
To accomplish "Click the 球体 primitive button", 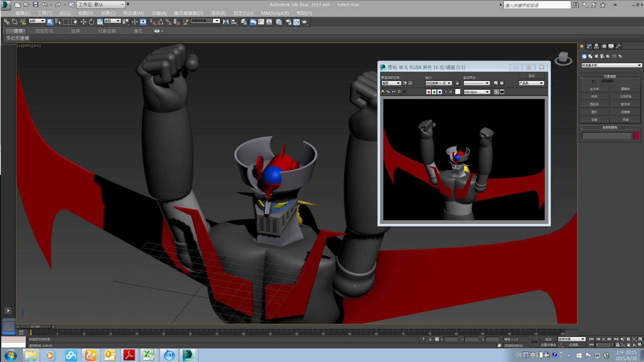I will 594,97.
